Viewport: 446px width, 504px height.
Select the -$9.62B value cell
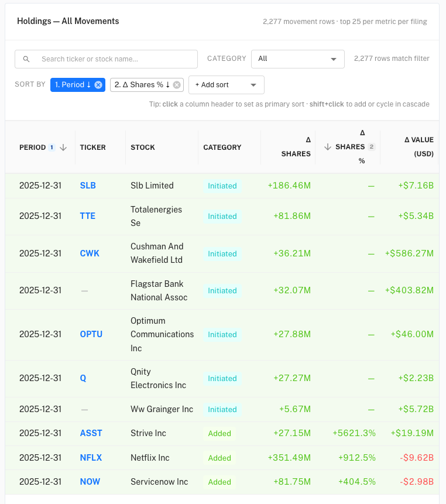click(x=417, y=458)
